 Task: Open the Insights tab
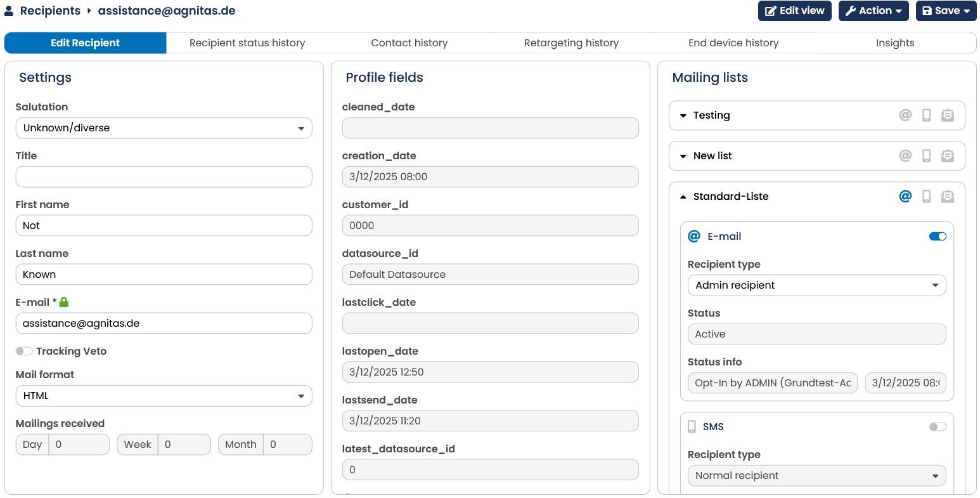coord(895,43)
